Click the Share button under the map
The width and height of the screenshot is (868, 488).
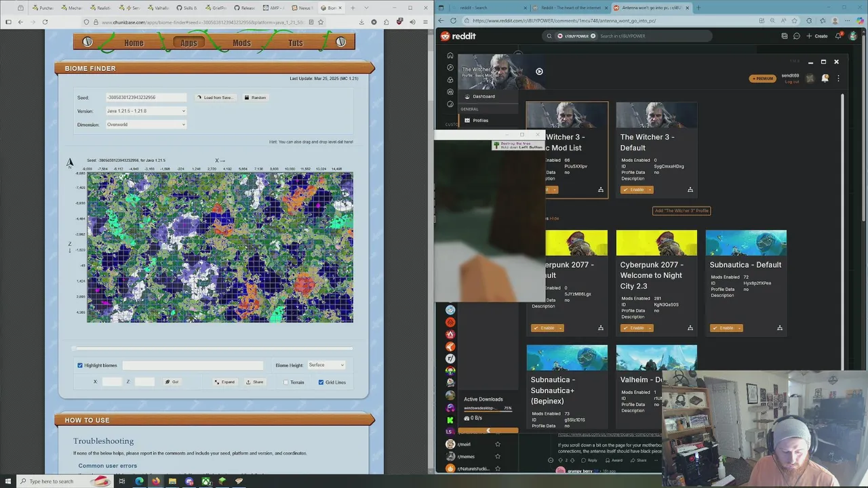click(255, 382)
